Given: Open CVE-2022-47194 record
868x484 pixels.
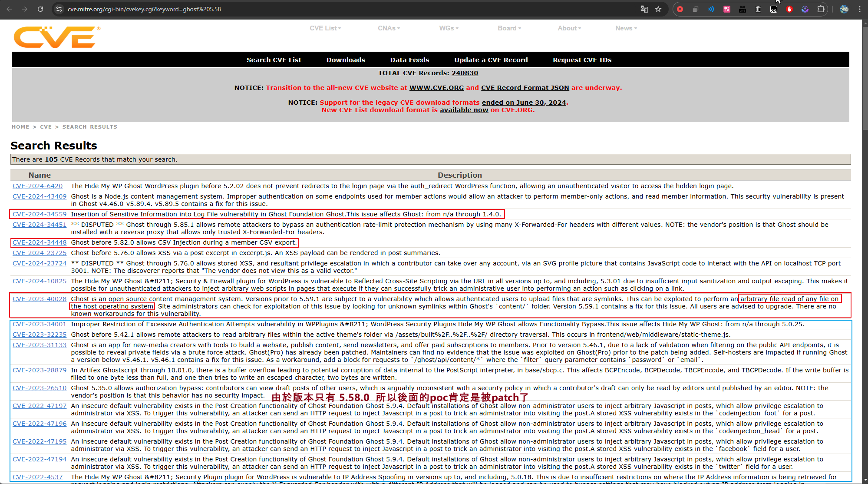Looking at the screenshot, I should click(40, 459).
